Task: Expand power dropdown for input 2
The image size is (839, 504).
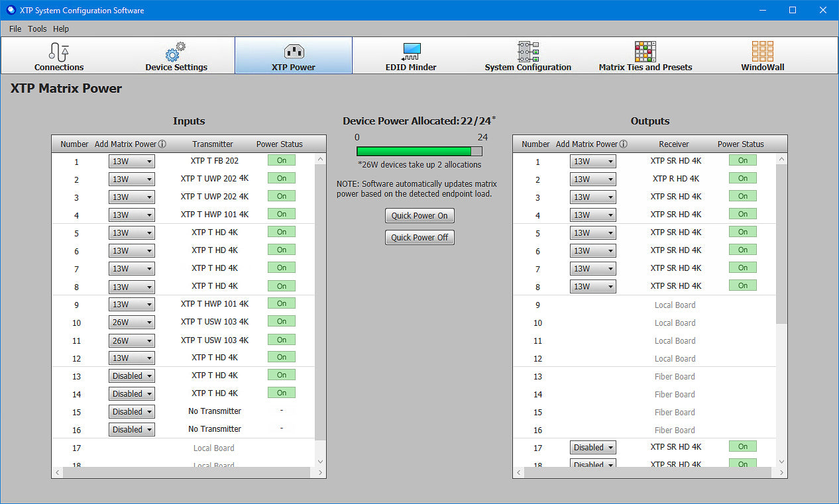Action: (132, 179)
